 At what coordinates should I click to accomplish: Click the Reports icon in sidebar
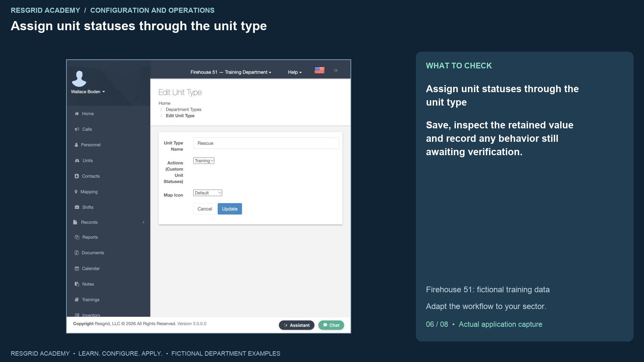(77, 237)
